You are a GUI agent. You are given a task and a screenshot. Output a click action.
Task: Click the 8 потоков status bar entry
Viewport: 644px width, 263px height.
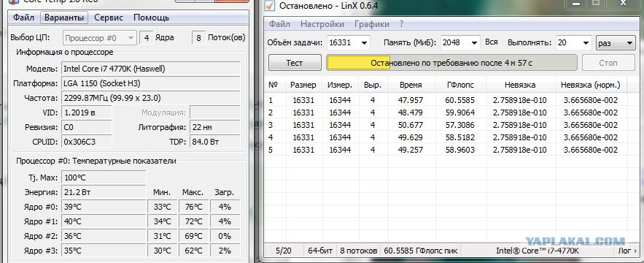click(x=359, y=251)
